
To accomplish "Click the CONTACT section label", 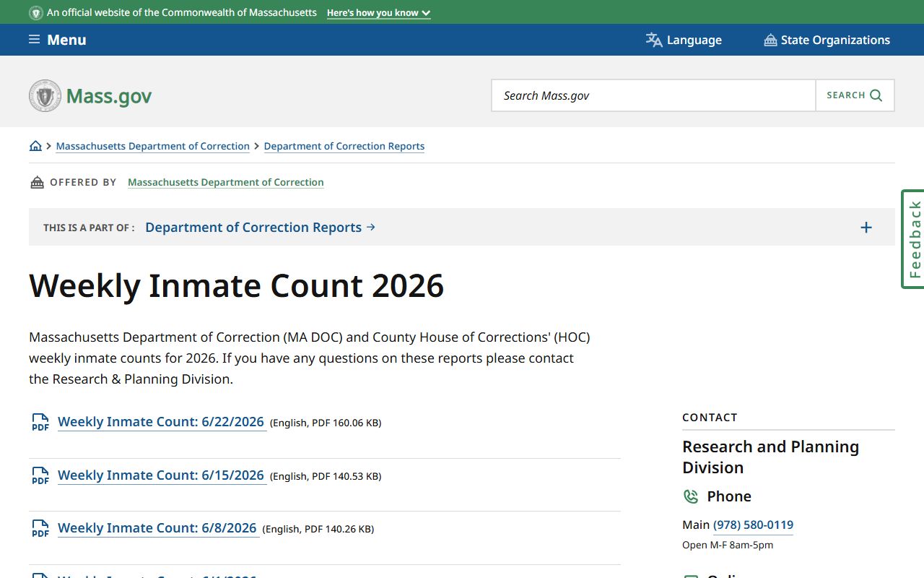I will 710,418.
